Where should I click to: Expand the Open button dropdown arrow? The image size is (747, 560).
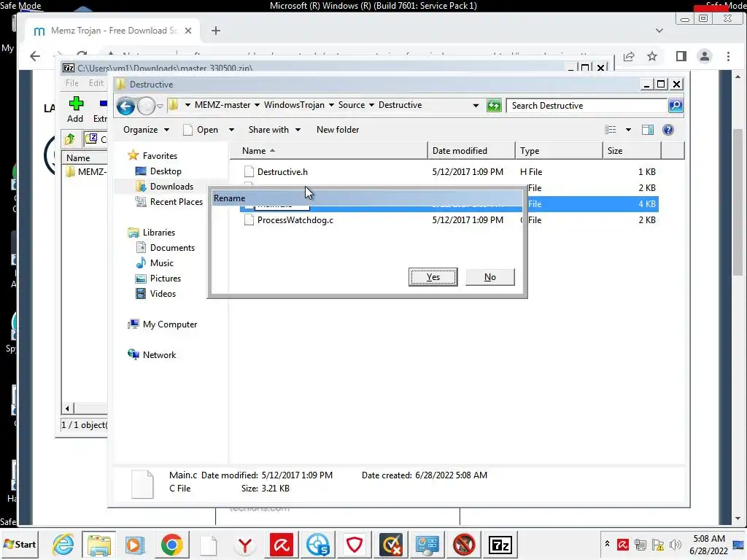coord(231,130)
